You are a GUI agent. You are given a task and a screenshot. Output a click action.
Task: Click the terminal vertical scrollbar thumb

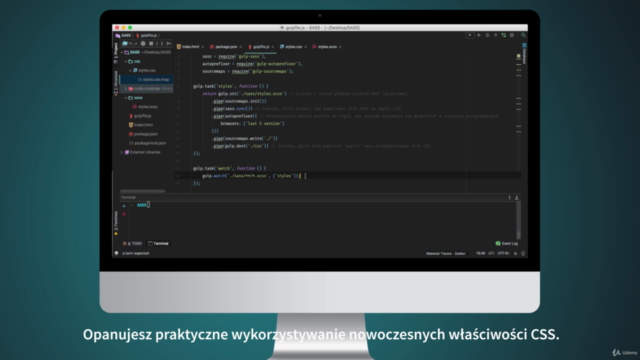[x=519, y=235]
